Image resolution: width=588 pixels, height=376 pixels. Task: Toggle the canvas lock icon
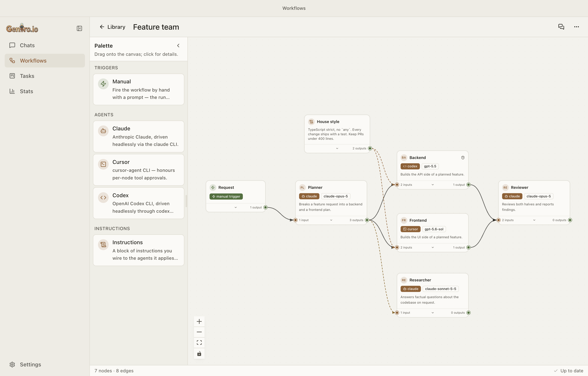199,354
